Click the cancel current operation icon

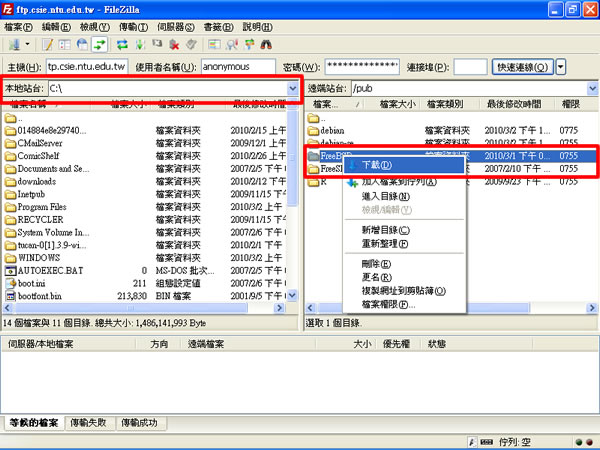click(157, 45)
